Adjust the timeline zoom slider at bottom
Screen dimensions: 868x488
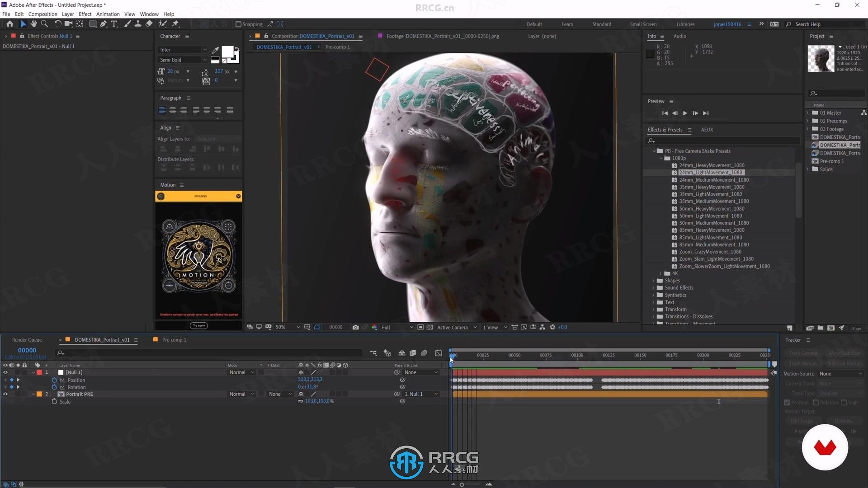point(462,484)
